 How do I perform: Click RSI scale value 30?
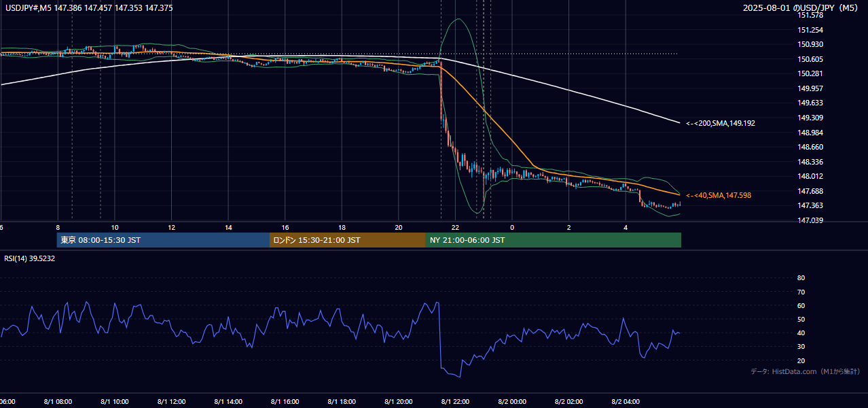pyautogui.click(x=801, y=347)
